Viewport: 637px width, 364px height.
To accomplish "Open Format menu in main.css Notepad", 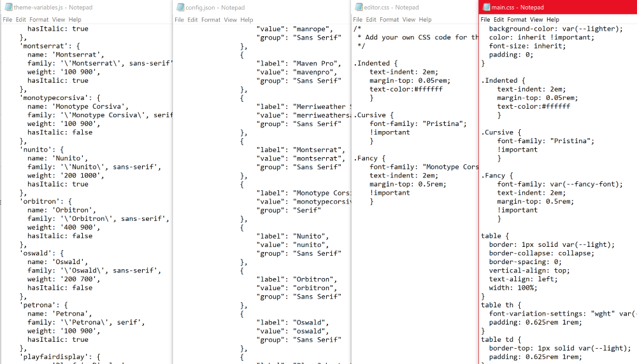I will pos(517,20).
